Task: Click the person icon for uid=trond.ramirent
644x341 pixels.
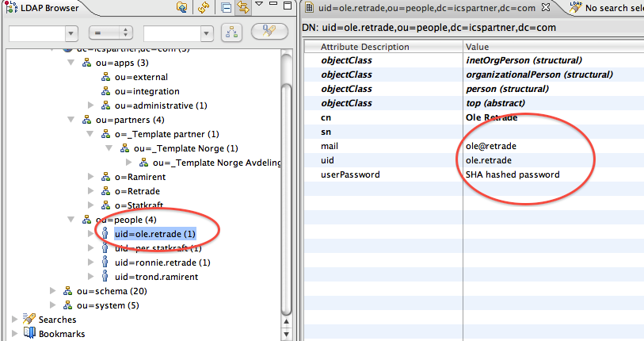Action: [x=105, y=277]
